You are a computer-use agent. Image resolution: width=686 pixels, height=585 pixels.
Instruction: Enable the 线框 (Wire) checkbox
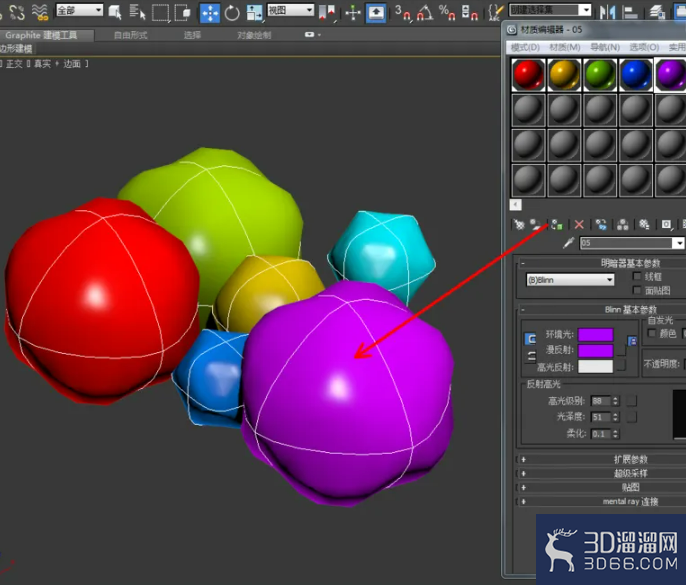click(x=637, y=276)
